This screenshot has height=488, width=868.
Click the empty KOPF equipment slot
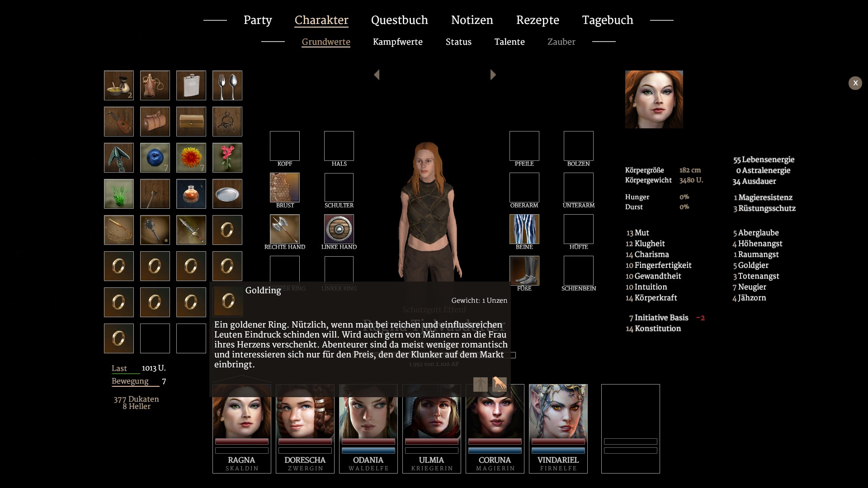pos(285,146)
